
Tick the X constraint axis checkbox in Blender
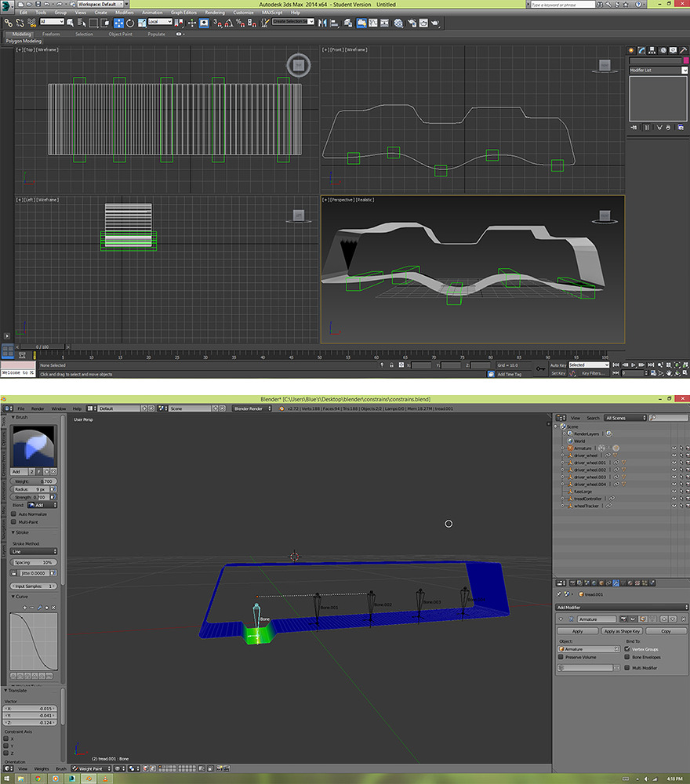pyautogui.click(x=6, y=739)
